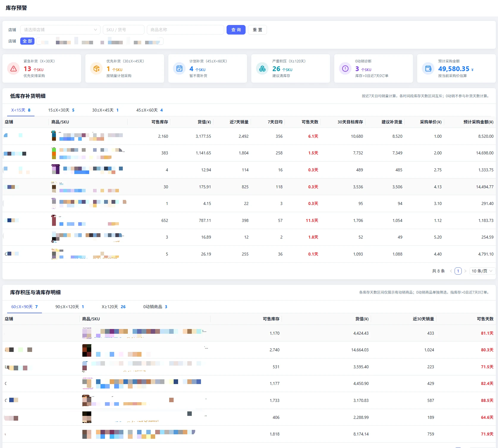
Task: Switch to the 15≤X<30天 tab
Action: pyautogui.click(x=61, y=110)
